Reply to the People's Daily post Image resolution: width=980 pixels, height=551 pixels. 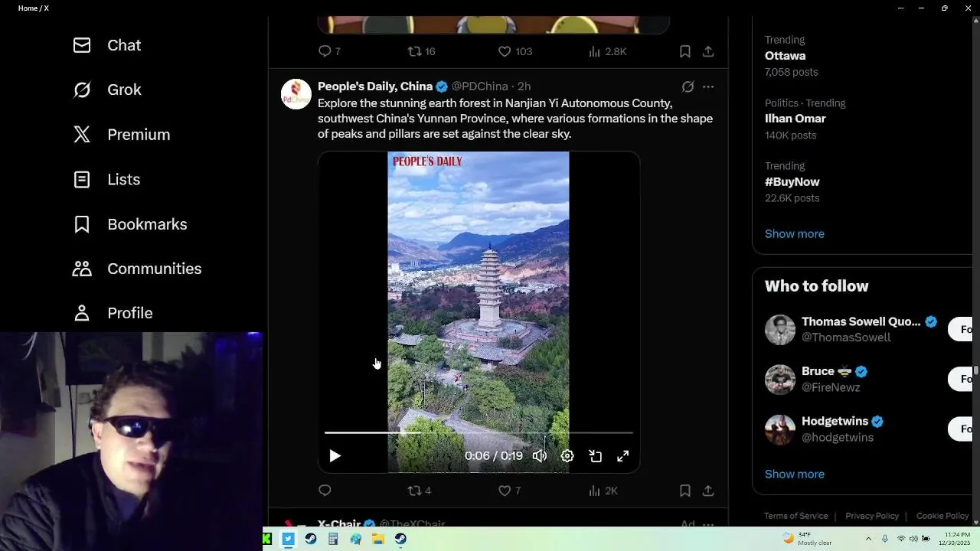(x=325, y=491)
